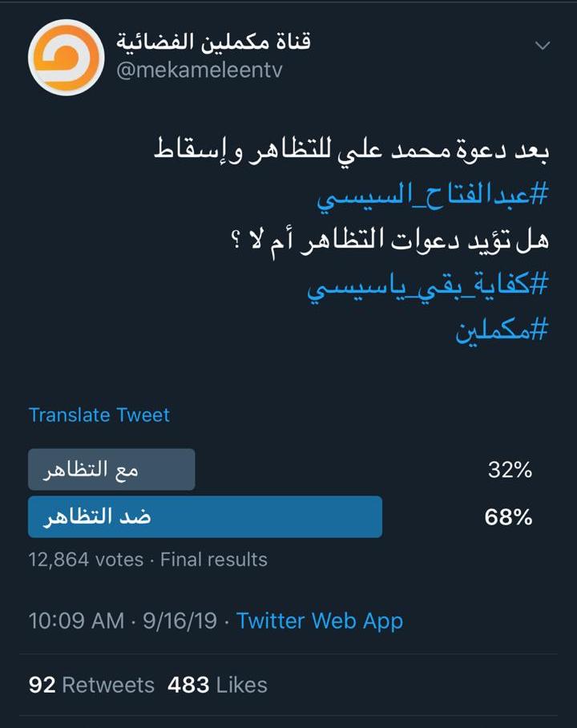Click the Final results label

click(214, 560)
